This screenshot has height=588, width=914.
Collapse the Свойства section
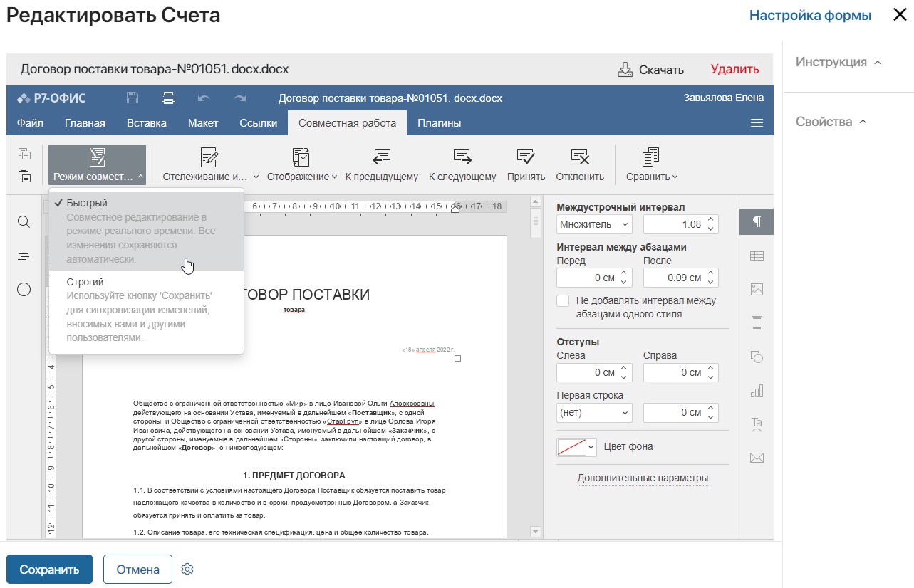[831, 122]
